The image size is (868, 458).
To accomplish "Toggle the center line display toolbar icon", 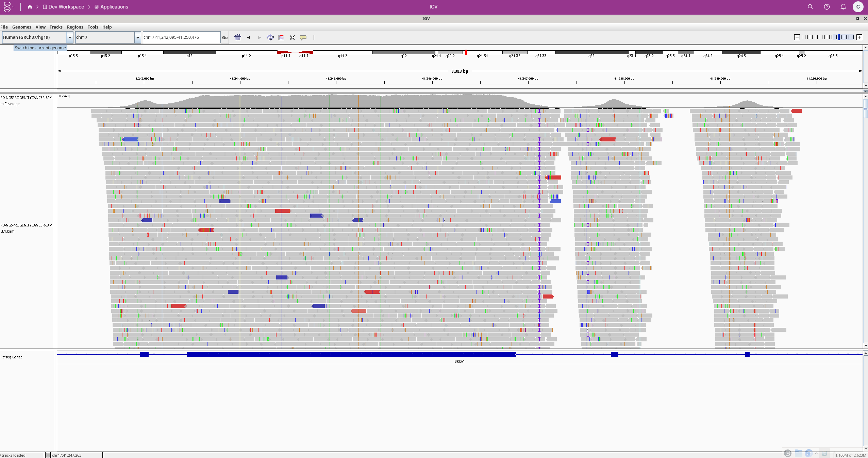I will [x=314, y=37].
